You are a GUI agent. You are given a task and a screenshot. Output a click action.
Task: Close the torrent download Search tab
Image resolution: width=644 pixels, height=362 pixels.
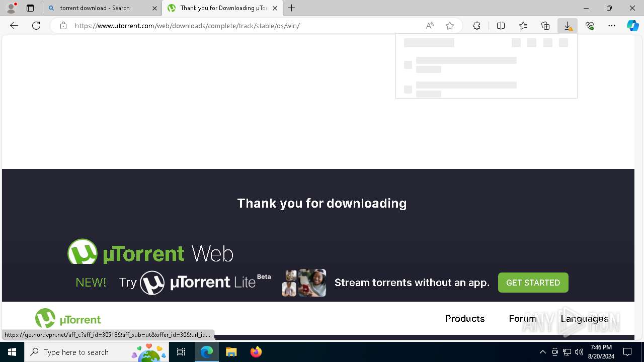pyautogui.click(x=154, y=8)
